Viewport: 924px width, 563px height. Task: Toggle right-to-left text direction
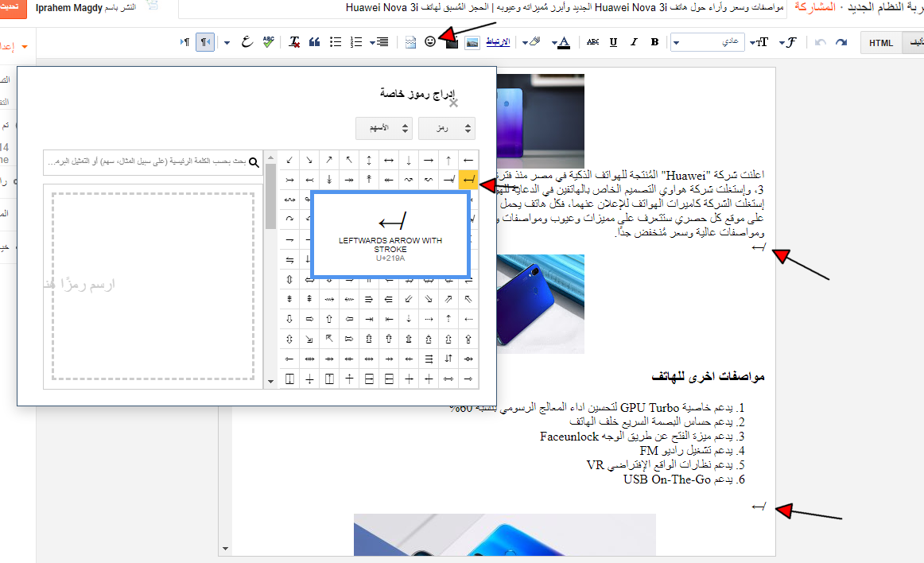[x=205, y=42]
